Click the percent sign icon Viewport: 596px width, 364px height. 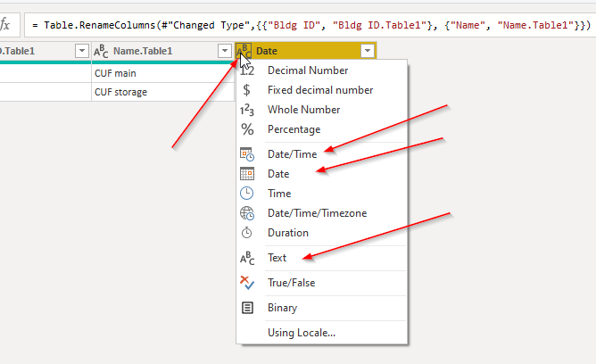click(x=247, y=129)
